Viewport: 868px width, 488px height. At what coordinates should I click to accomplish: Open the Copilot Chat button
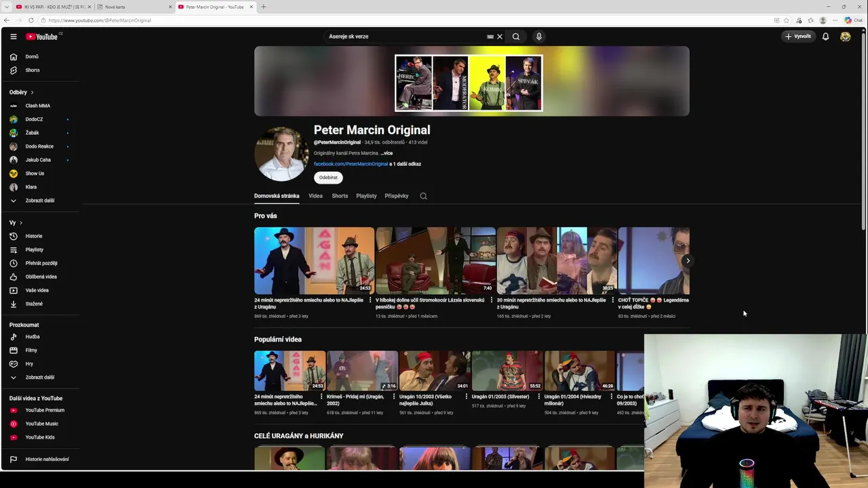pos(852,20)
